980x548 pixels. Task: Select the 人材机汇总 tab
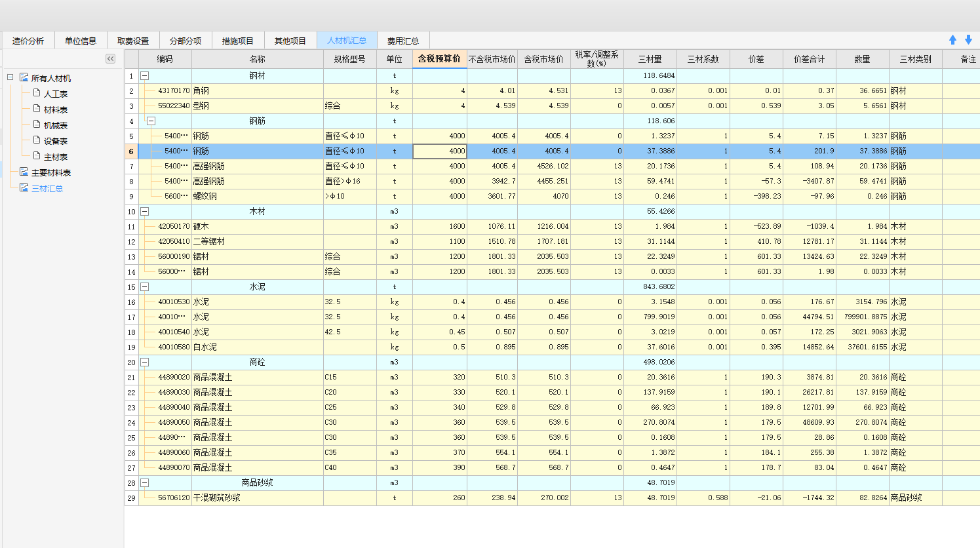[347, 41]
